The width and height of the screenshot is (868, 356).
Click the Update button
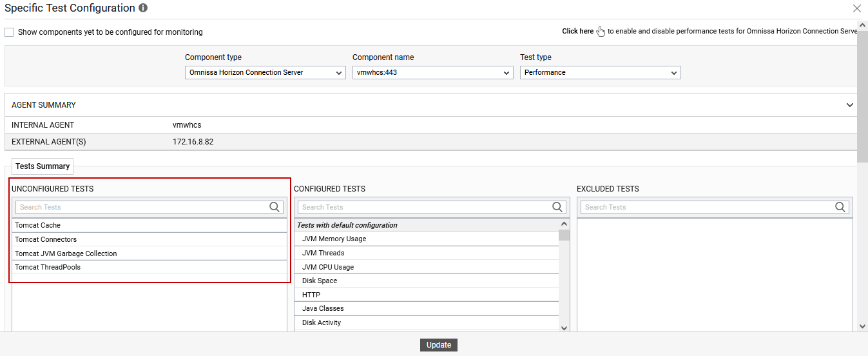tap(439, 345)
